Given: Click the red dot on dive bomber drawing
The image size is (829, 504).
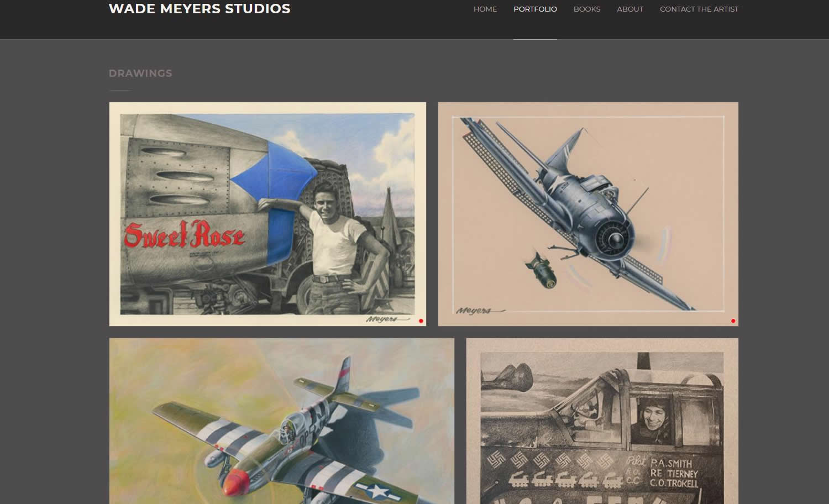Looking at the screenshot, I should pyautogui.click(x=733, y=321).
